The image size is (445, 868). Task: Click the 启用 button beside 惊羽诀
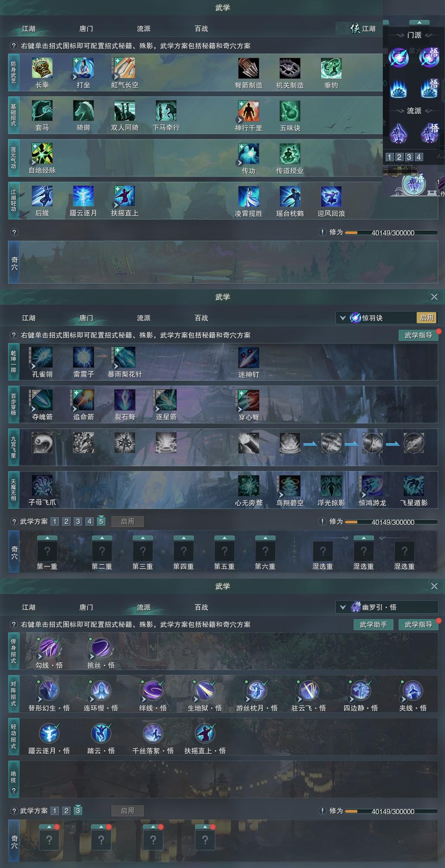(427, 318)
